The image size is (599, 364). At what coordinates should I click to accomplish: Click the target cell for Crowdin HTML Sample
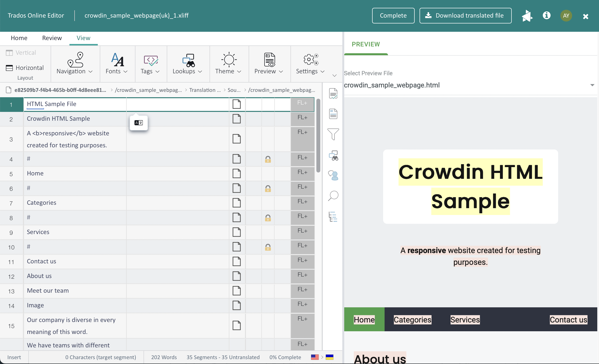point(177,119)
